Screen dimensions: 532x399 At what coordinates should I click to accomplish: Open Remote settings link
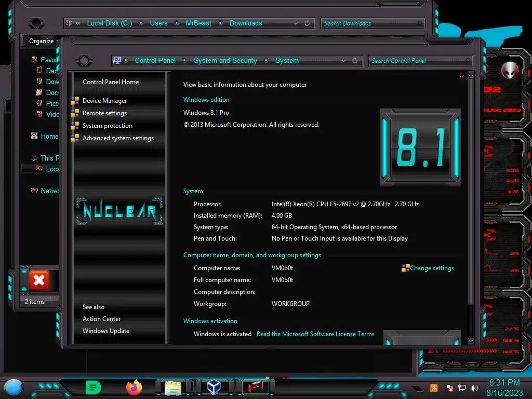[104, 113]
